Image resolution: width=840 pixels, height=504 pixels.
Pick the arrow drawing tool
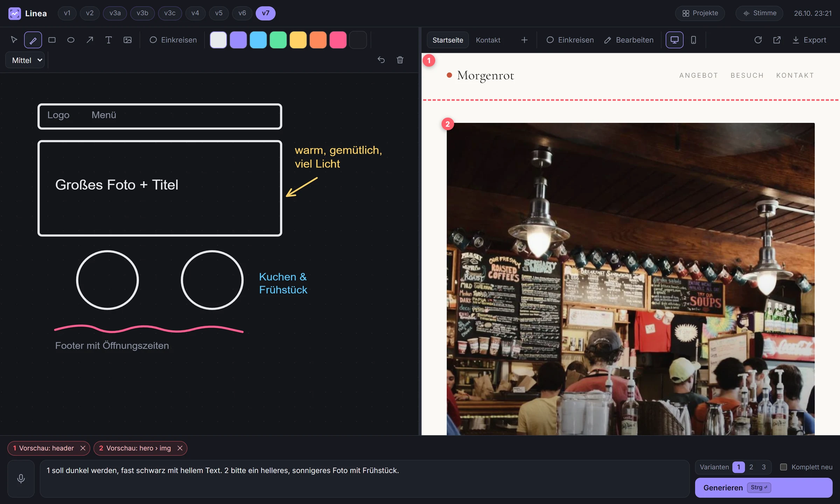click(90, 40)
